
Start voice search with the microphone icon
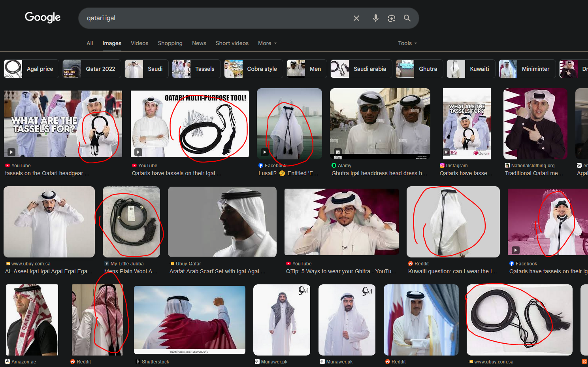pos(376,18)
